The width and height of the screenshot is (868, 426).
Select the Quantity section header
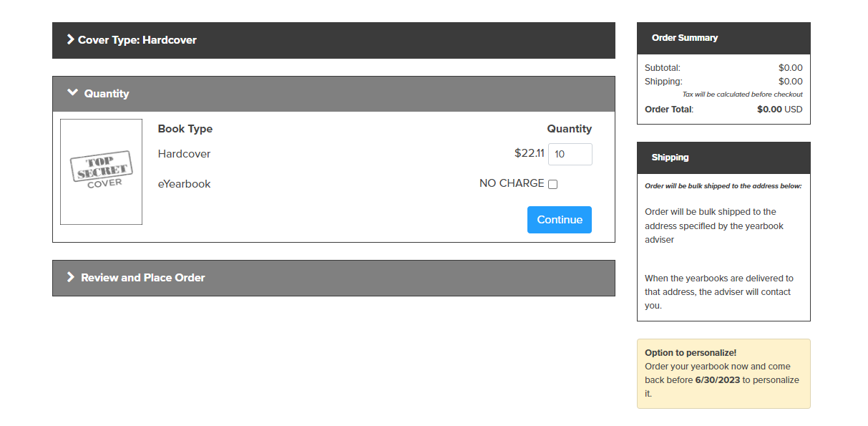coord(333,94)
